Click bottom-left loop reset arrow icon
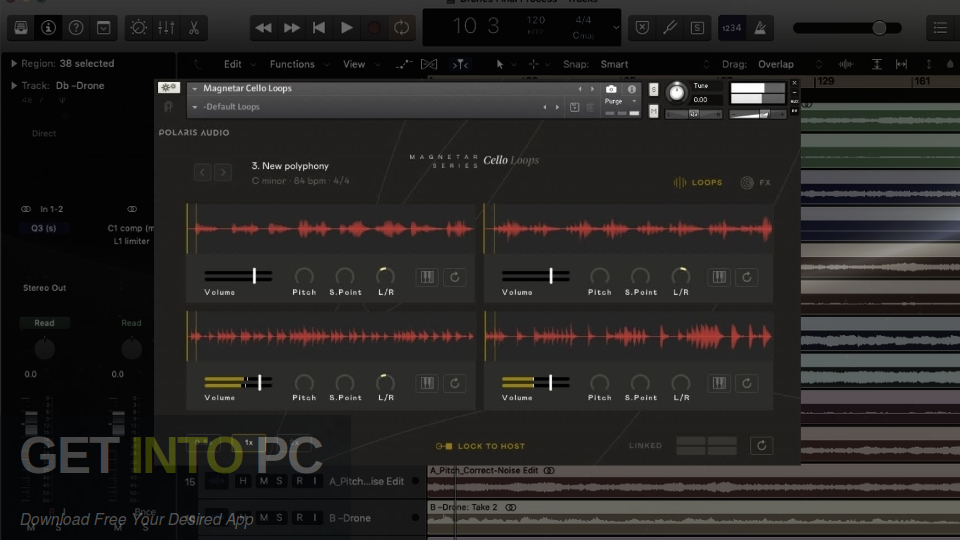The height and width of the screenshot is (540, 960). tap(455, 383)
